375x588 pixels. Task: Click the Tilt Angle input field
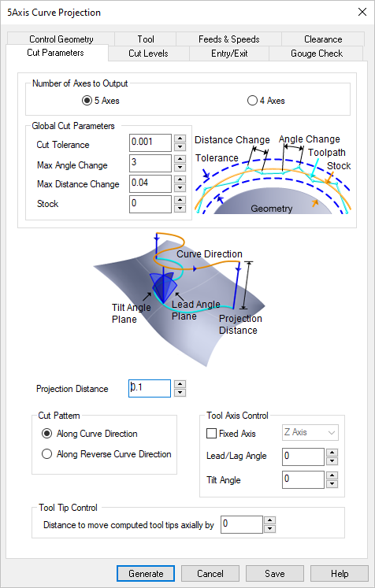[x=303, y=479]
